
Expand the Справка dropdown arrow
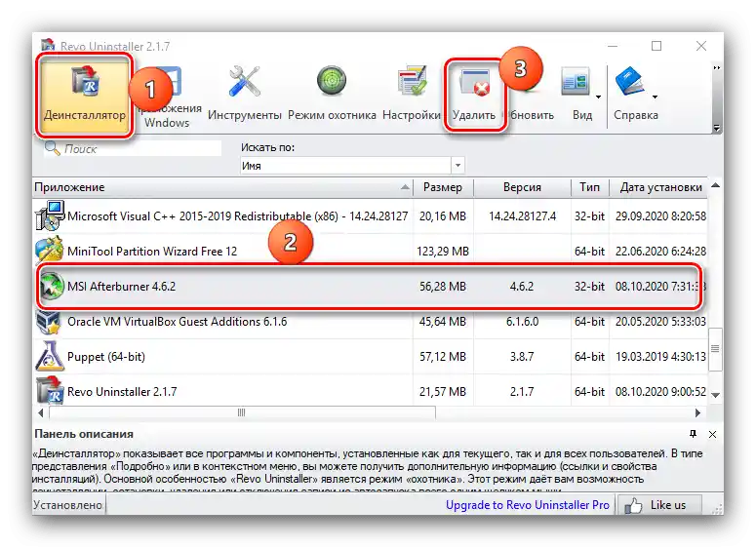[x=655, y=97]
